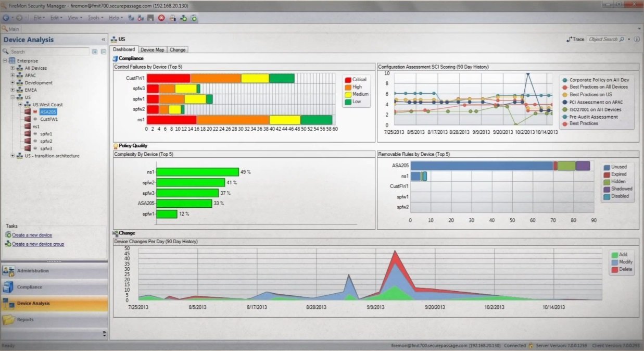Open the Tools menu
Screen dimensions: 644x351
[94, 17]
